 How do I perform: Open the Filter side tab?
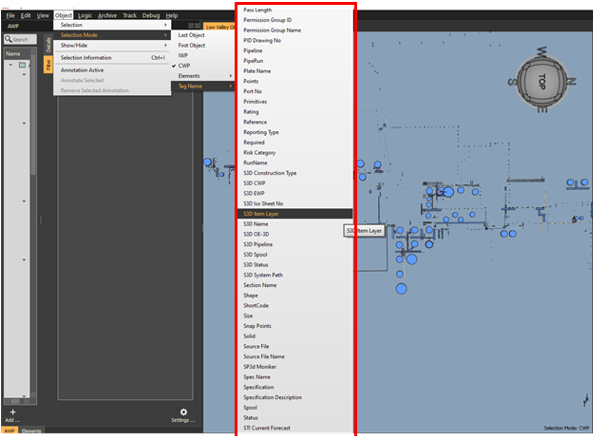[x=48, y=65]
